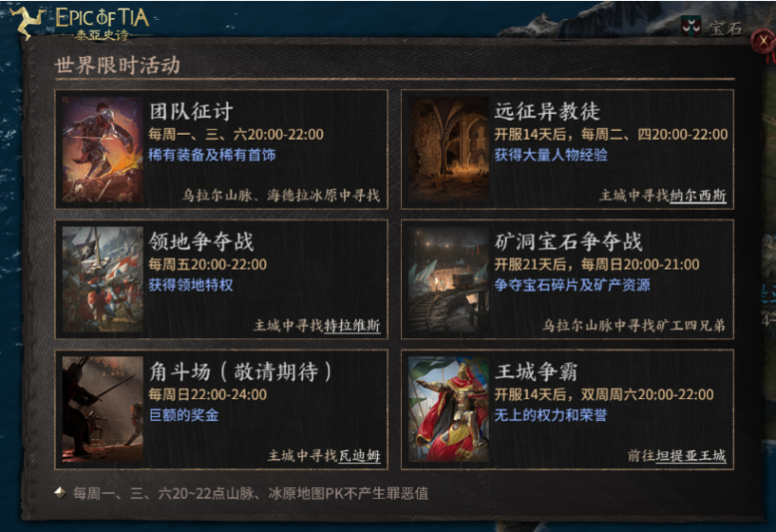Select the 领地争夺战 battle thumbnail
This screenshot has width=776, height=532.
103,279
